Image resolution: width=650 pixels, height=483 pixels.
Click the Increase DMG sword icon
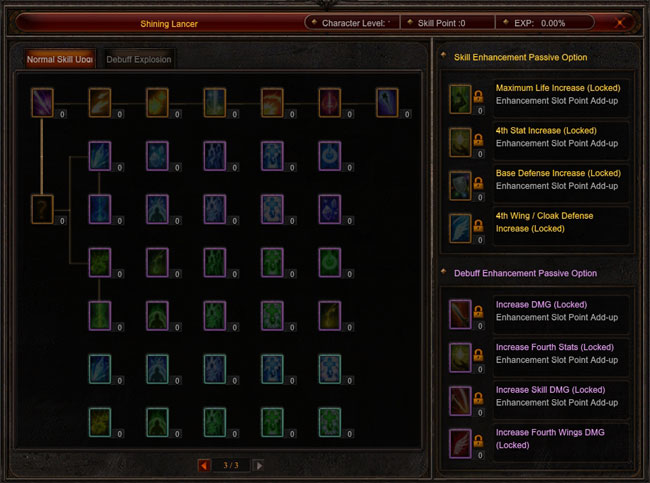coord(460,314)
